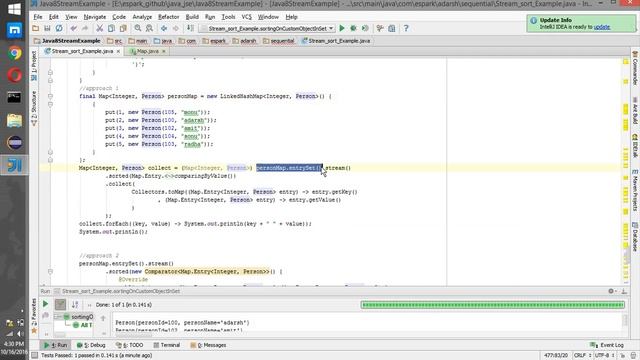Click the update link in the Update Info popup
Screen dimensions: 640x360
coord(602,27)
